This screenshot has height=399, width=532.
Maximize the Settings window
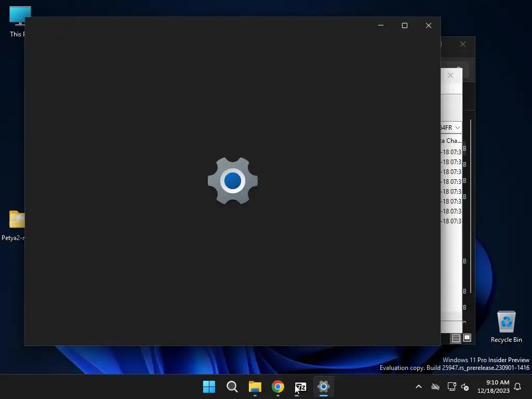coord(404,25)
